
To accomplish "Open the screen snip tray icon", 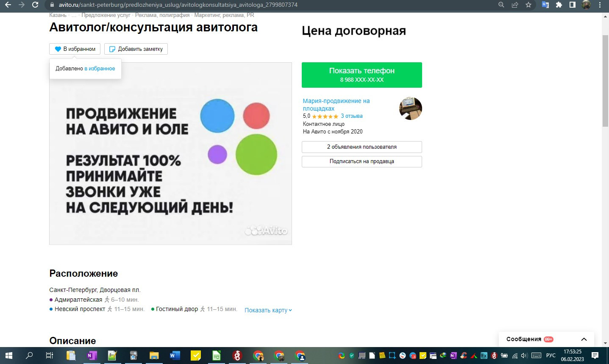I will point(392,356).
